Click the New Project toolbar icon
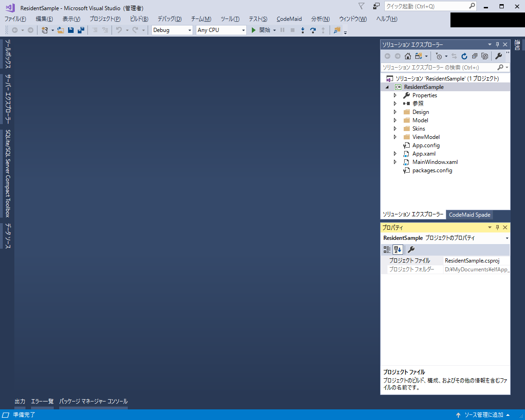This screenshot has height=420, width=525. pos(44,30)
